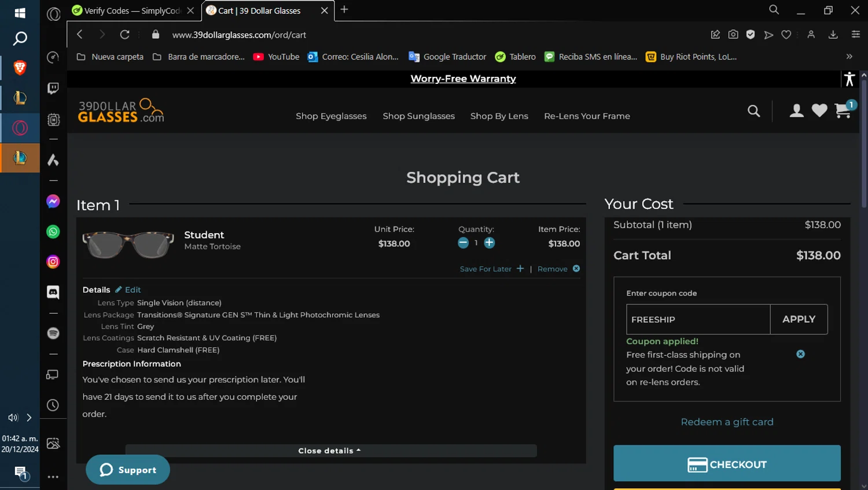Edit the lens details with Edit link

(128, 290)
